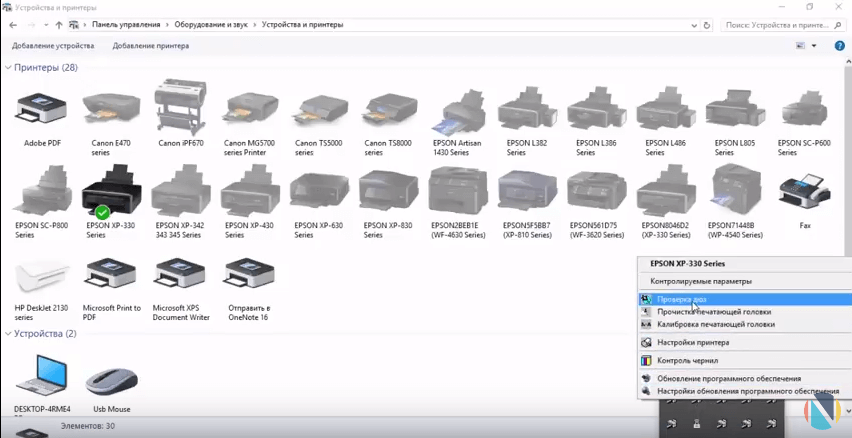
Task: Select the EPSON XP-430 Series printer
Action: [249, 191]
